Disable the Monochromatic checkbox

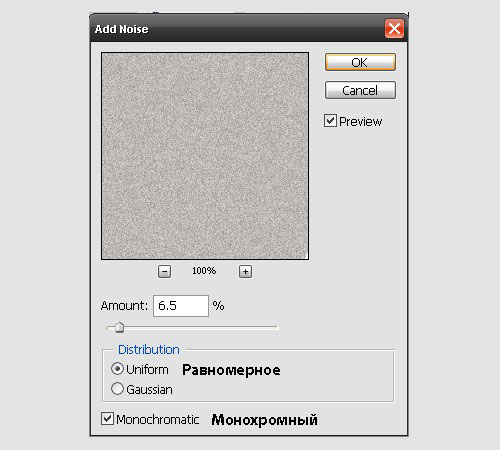click(107, 419)
